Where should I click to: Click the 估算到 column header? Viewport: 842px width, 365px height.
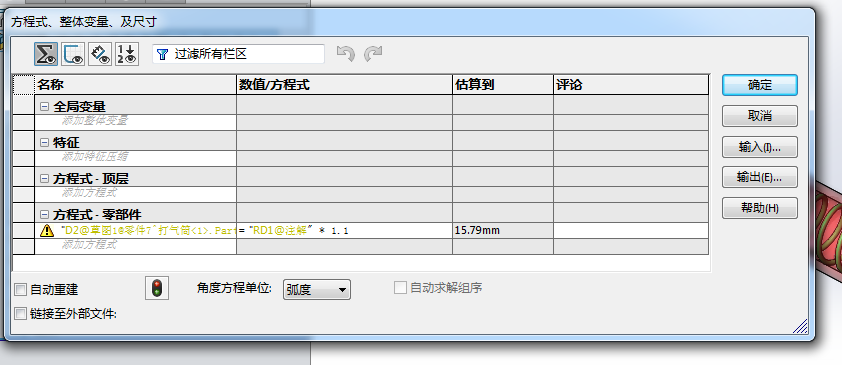(503, 85)
